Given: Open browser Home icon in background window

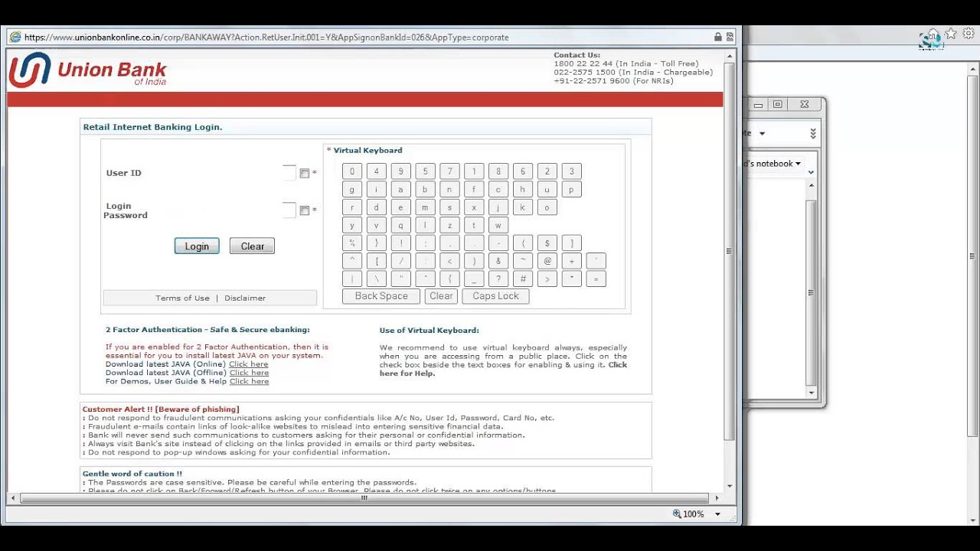Looking at the screenshot, I should pos(933,34).
